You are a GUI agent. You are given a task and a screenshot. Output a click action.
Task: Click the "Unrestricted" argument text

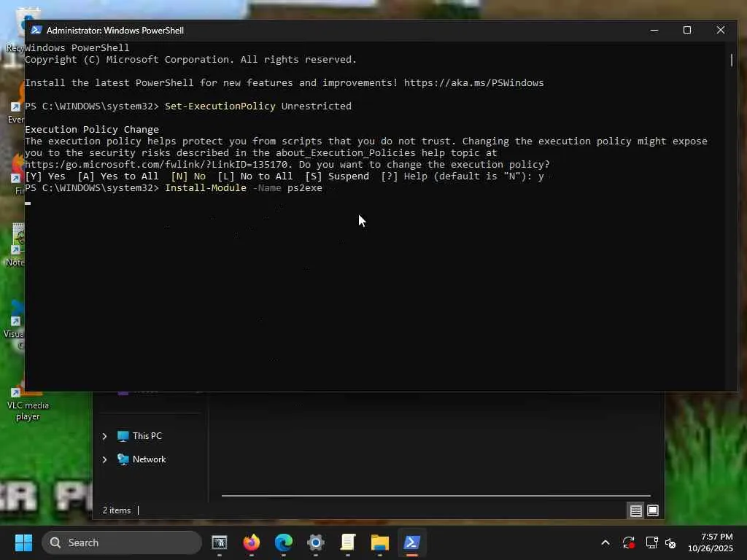pos(317,106)
